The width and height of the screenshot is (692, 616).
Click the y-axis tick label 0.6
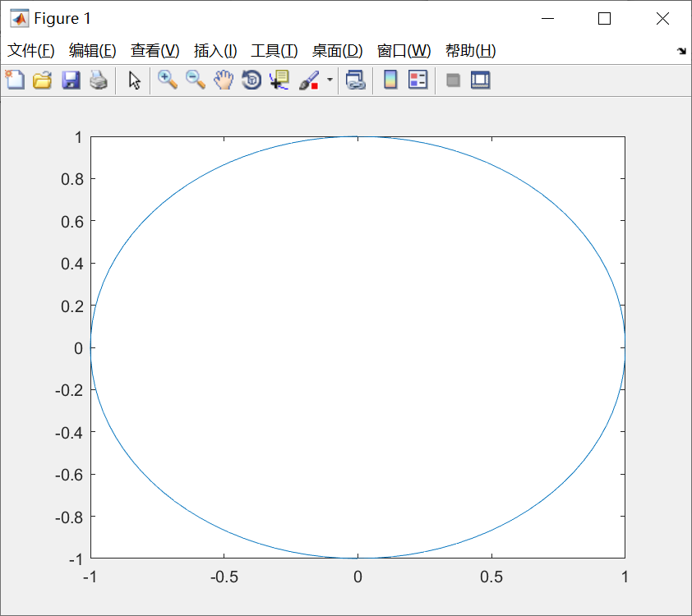point(72,222)
